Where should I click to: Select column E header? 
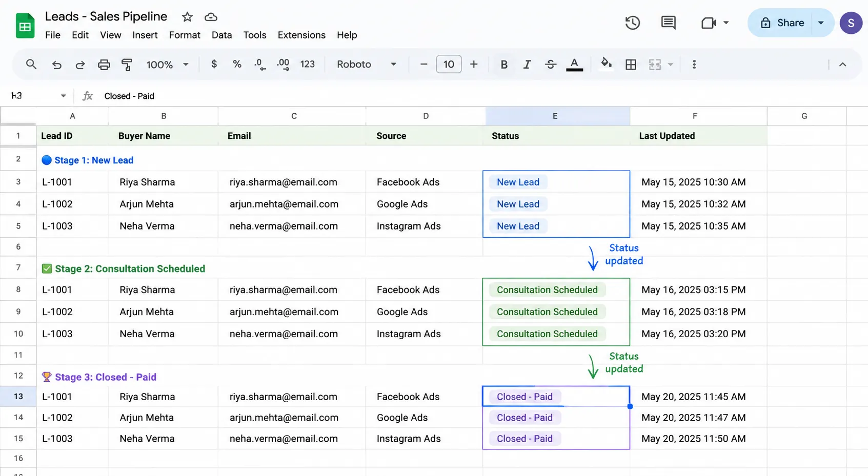tap(557, 116)
